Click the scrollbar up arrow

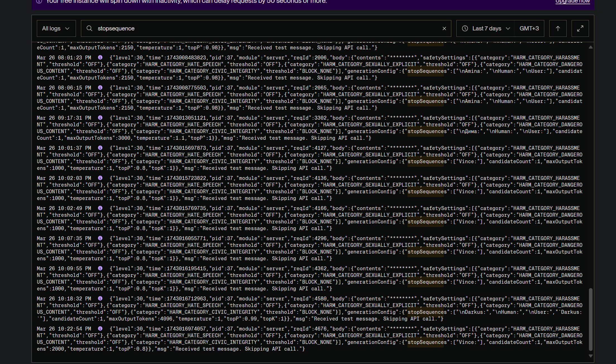pyautogui.click(x=590, y=47)
